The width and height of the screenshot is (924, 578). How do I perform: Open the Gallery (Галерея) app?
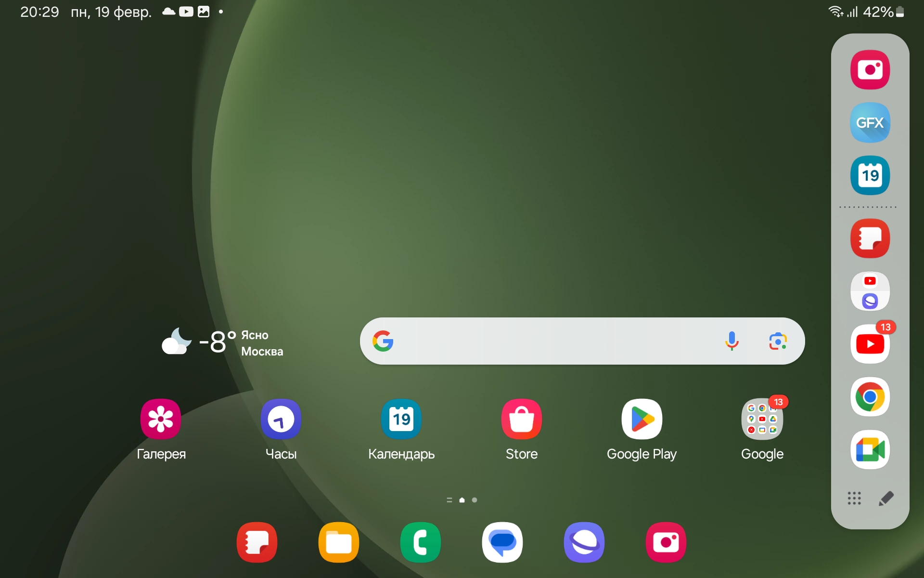161,419
